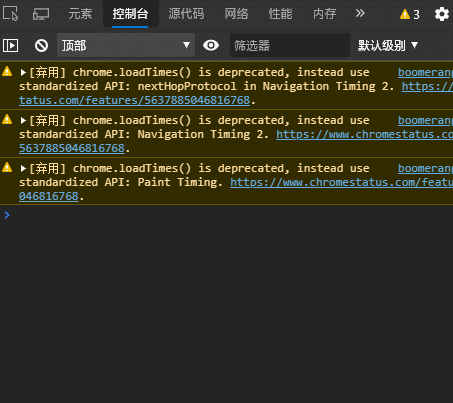
Task: Click text 'standardized API: Paint Timing.'
Action: pyautogui.click(x=121, y=182)
